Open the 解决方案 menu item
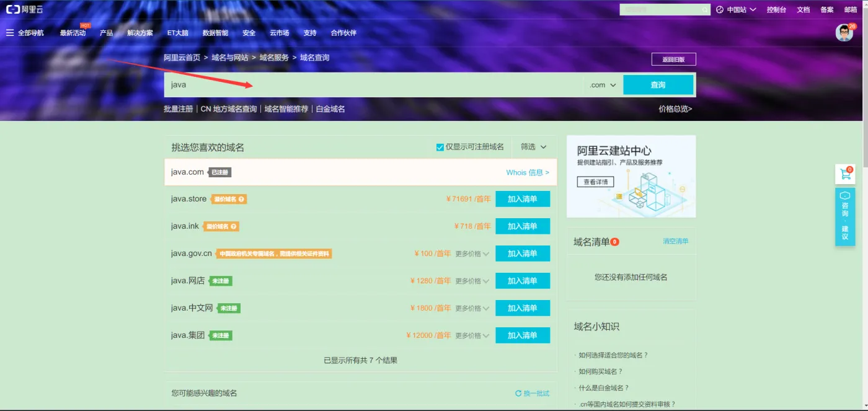 (x=140, y=33)
